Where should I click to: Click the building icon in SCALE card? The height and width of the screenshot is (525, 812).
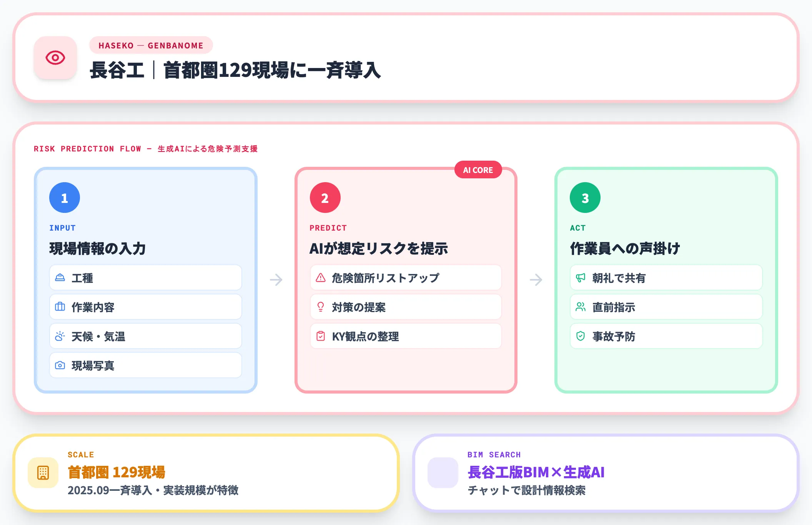43,473
